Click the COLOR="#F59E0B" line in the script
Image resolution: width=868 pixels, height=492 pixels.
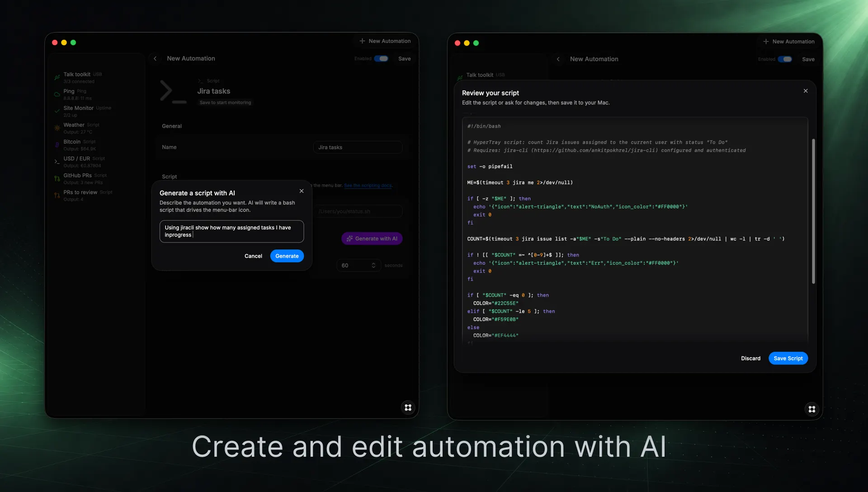point(495,319)
